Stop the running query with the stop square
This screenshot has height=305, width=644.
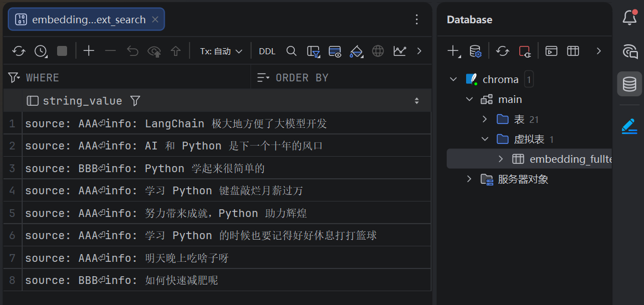click(62, 51)
